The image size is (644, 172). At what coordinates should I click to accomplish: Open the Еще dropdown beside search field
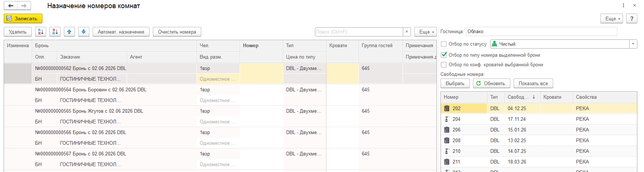click(x=425, y=32)
